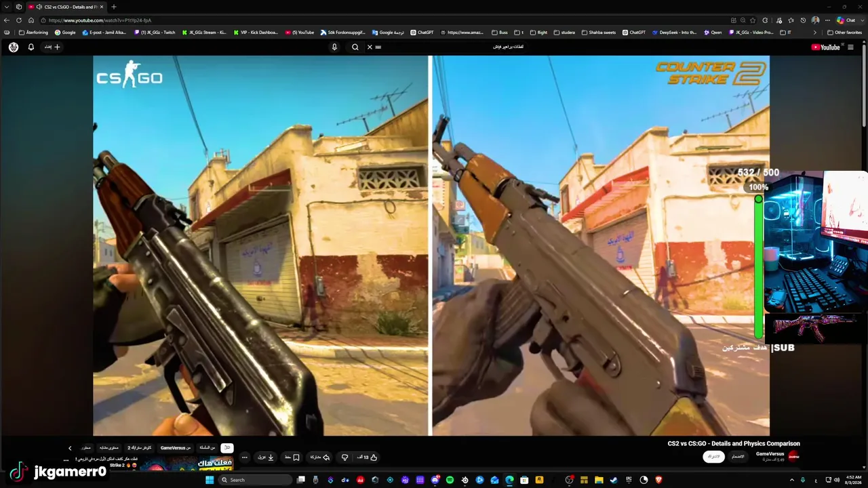Open the IT bookmarks folder

(x=786, y=33)
